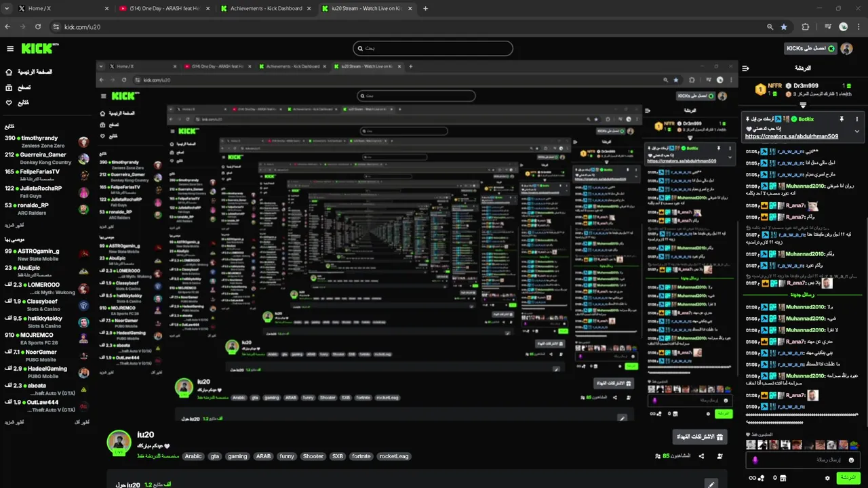Expand pinned BotRix message chevron
The width and height of the screenshot is (868, 488).
(856, 131)
